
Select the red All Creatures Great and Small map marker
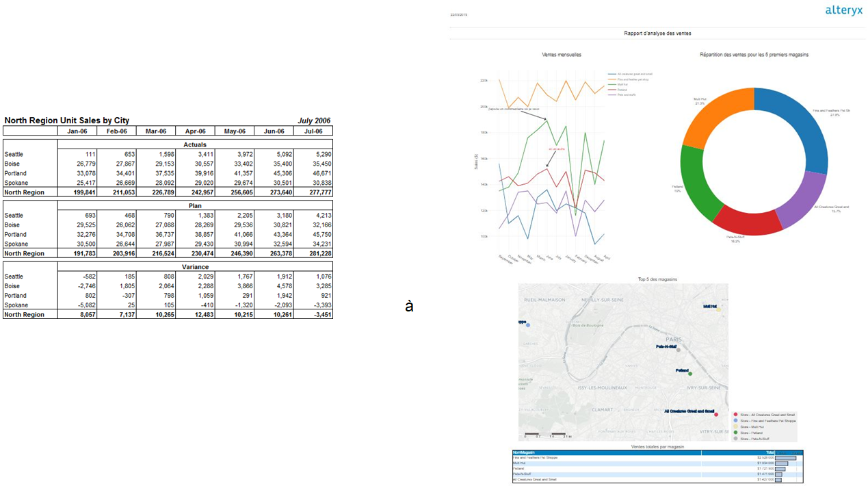pos(716,414)
